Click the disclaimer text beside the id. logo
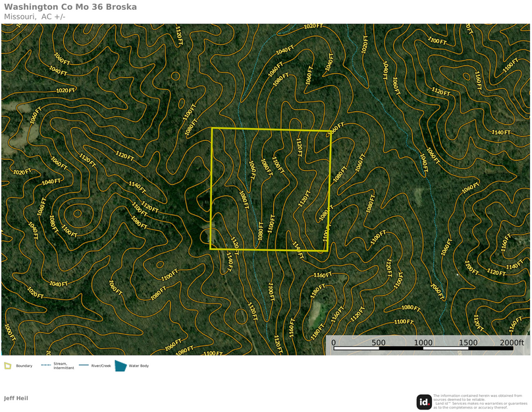The image size is (532, 412). (480, 401)
